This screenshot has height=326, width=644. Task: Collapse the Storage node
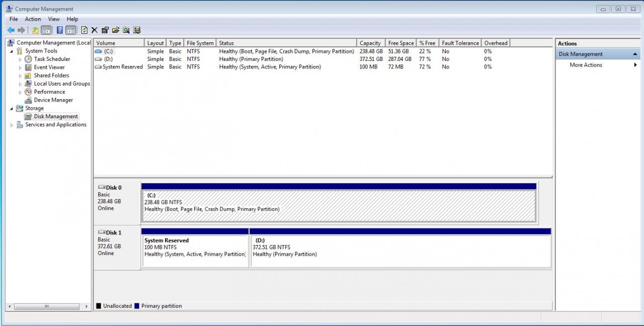(x=12, y=109)
